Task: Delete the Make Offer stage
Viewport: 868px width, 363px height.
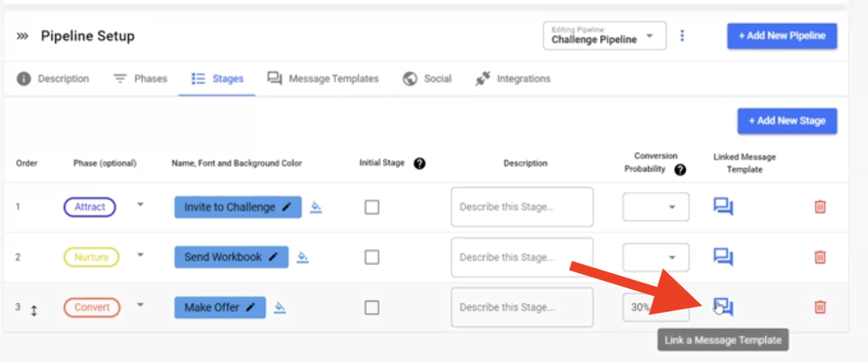Action: 820,307
